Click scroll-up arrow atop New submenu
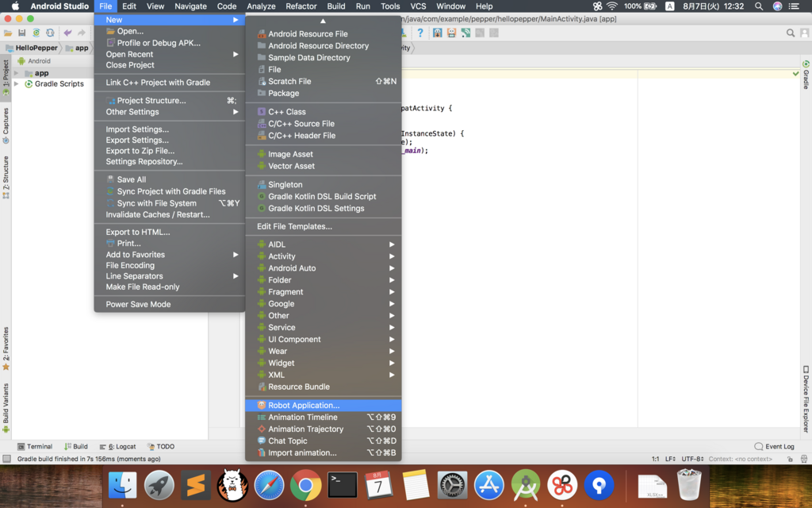This screenshot has width=812, height=508. pyautogui.click(x=323, y=21)
